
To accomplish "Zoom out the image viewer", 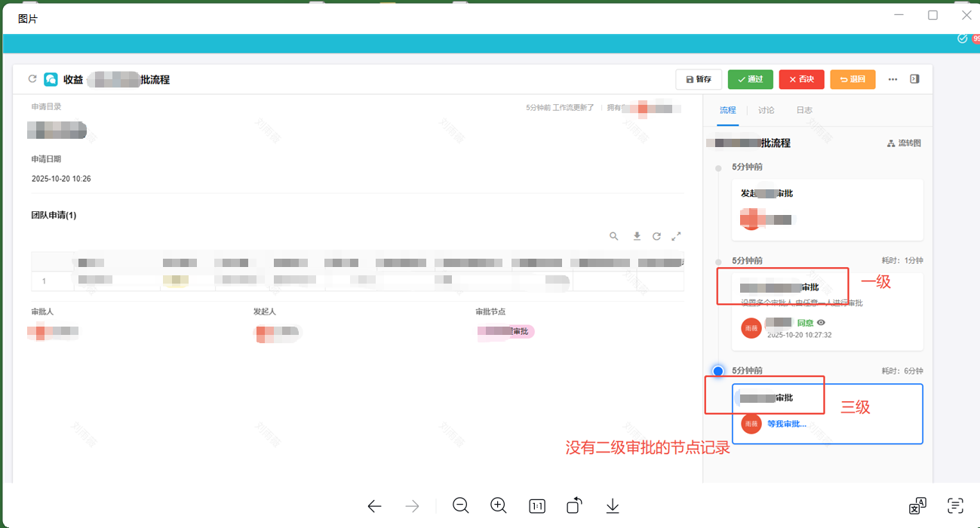I will coord(461,506).
